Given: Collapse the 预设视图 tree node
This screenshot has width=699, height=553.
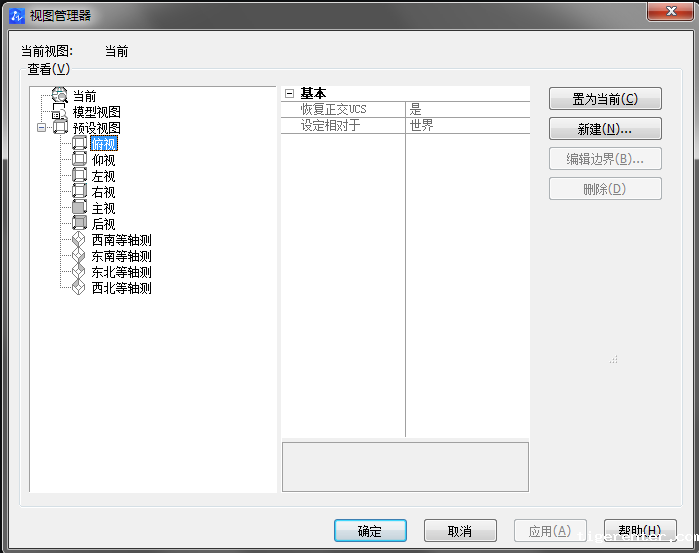Looking at the screenshot, I should (42, 128).
